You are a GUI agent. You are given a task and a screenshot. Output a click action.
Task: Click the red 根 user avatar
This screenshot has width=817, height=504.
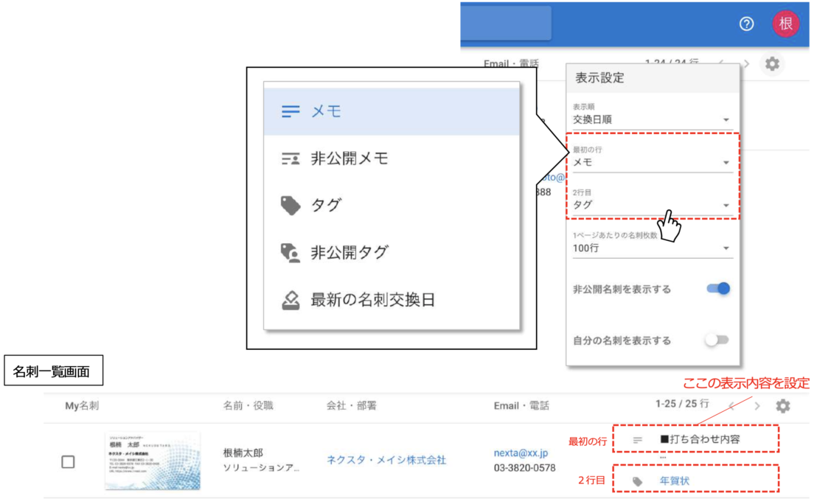785,24
